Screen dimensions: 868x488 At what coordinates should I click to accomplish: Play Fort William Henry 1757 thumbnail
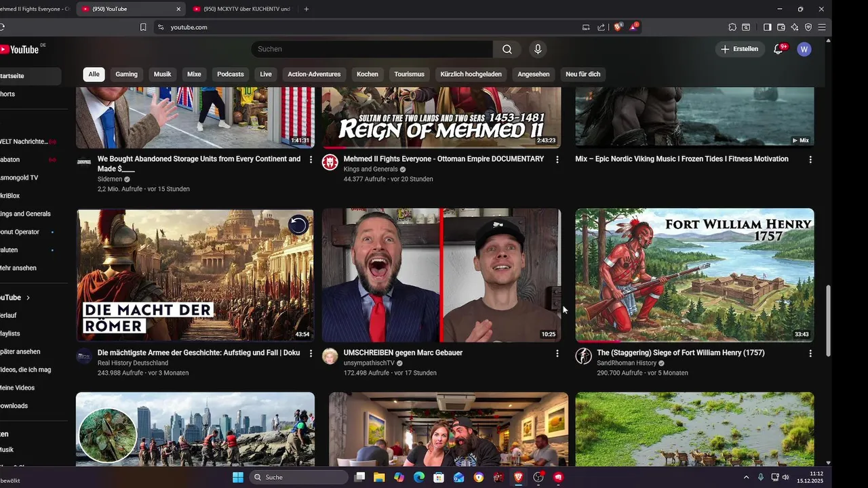coord(694,275)
